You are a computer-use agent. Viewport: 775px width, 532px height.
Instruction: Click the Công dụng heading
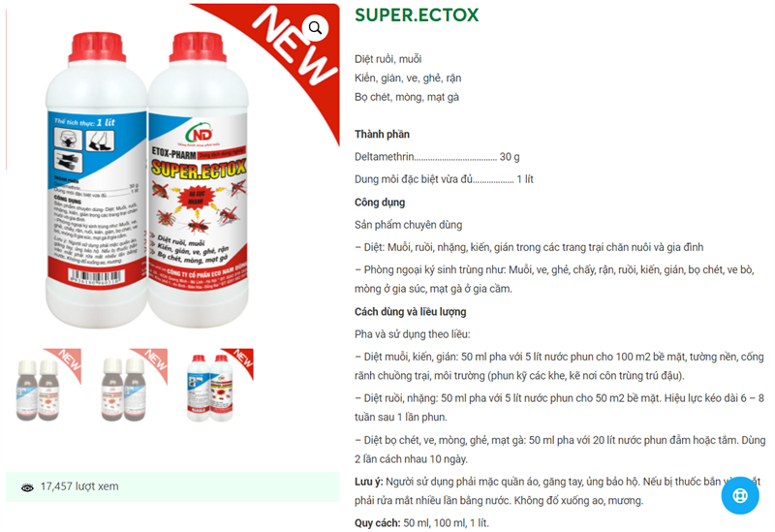pos(380,203)
